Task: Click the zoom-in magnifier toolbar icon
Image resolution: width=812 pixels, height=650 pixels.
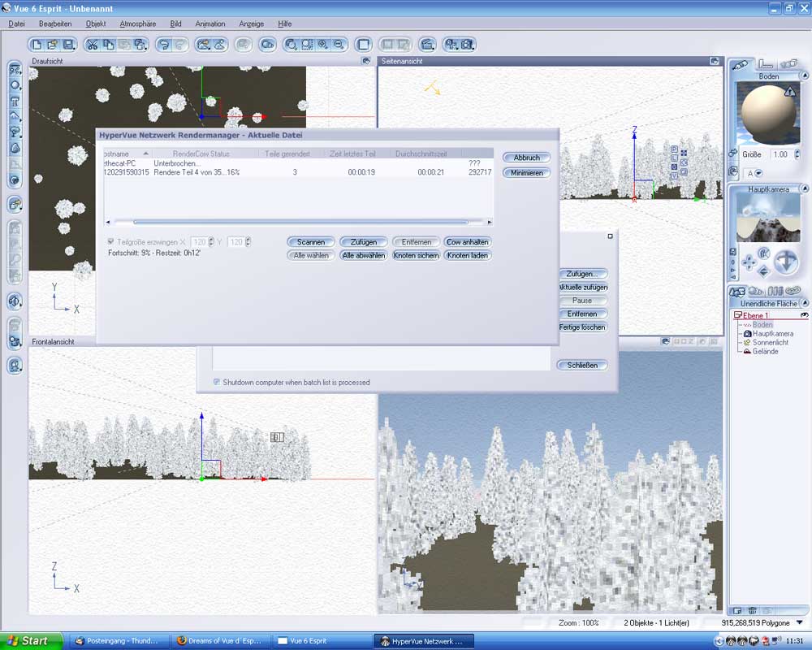Action: (323, 45)
